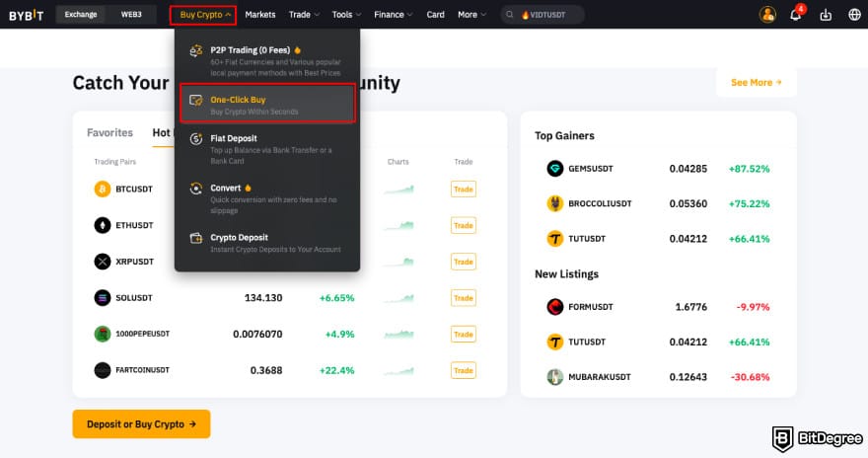Click Trade button for SOLUSDT

pyautogui.click(x=464, y=298)
